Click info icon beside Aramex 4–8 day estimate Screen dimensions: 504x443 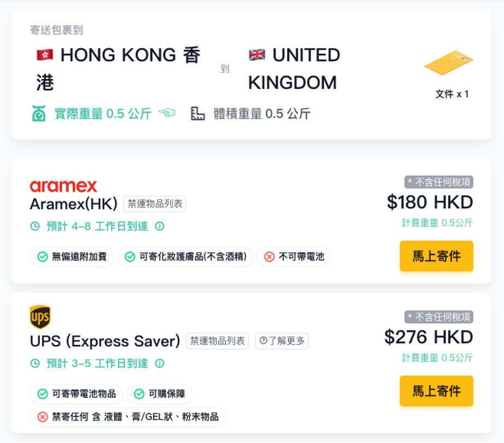(x=160, y=226)
